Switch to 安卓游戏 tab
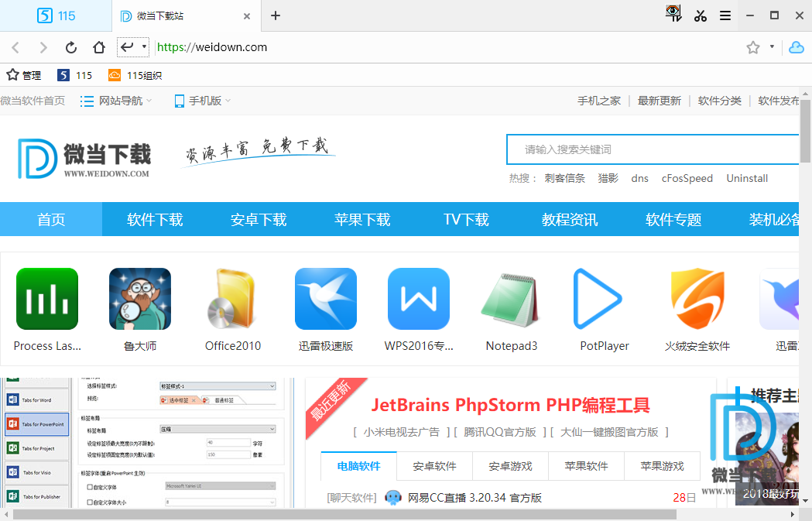 (511, 466)
